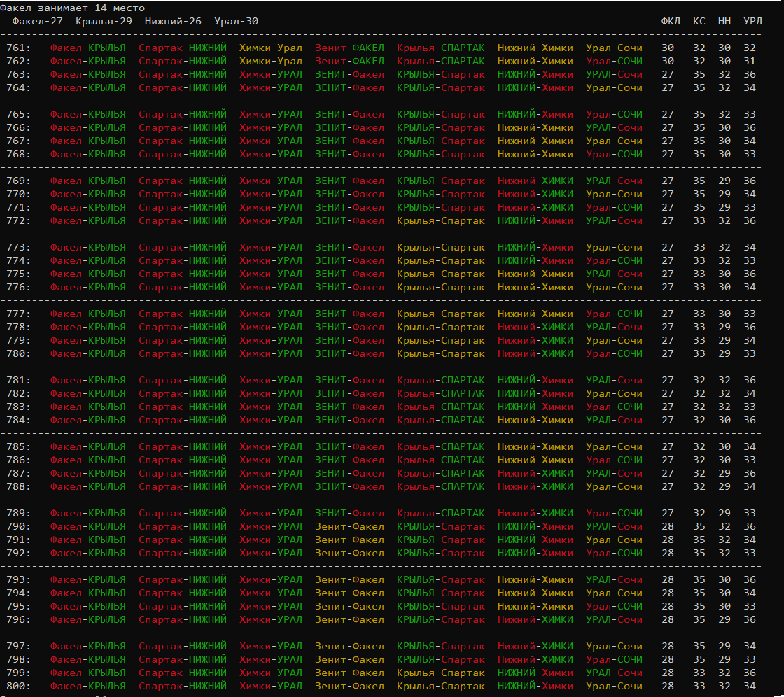
Task: Click row number '797:'
Action: pos(18,647)
